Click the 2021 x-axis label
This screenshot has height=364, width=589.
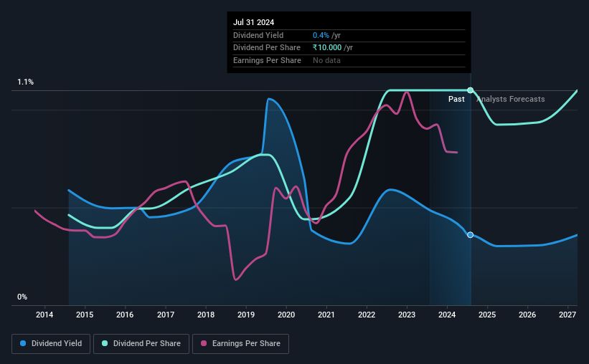[x=326, y=315]
